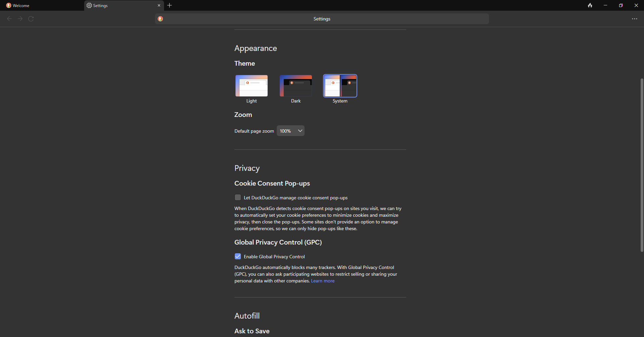Screen dimensions: 644x337
Task: Minimize the browser window
Action: pyautogui.click(x=605, y=5)
